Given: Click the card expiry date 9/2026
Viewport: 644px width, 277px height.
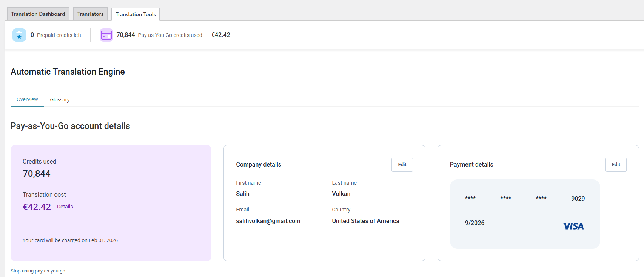Looking at the screenshot, I should tap(475, 223).
